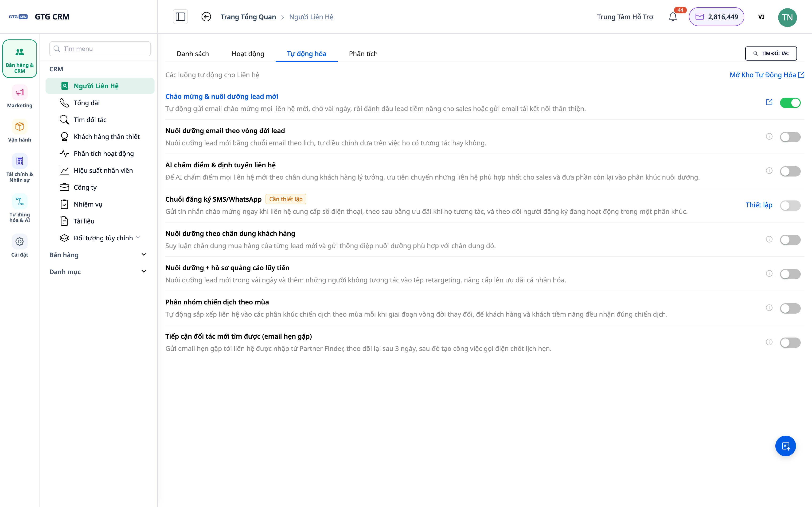Expand the Bán hàng menu section
Image resolution: width=812 pixels, height=507 pixels.
click(x=98, y=255)
